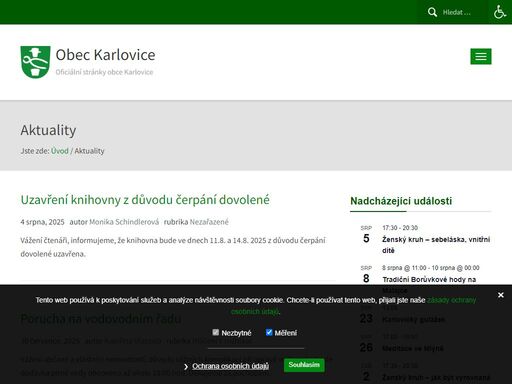Open the zásady ochrany osobních údajů link
This screenshot has height=384, width=512.
pyautogui.click(x=354, y=306)
